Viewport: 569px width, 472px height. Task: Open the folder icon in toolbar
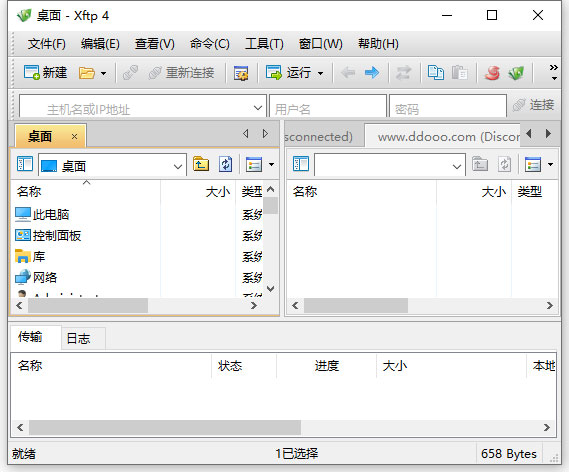click(86, 73)
